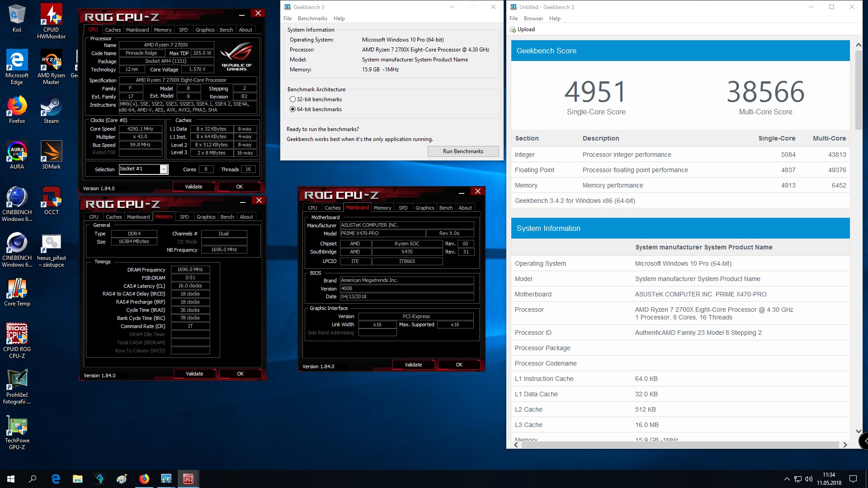Image resolution: width=868 pixels, height=488 pixels.
Task: Click Validate in Memory CPU-Z window
Action: [x=194, y=374]
